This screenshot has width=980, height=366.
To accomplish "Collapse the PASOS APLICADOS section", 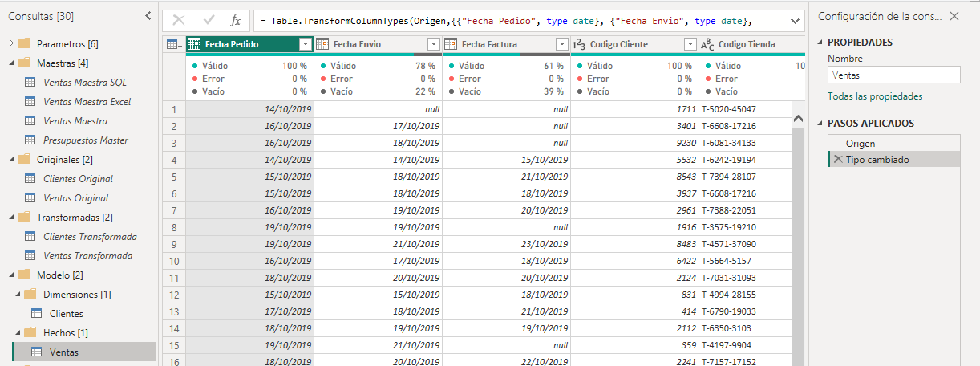I will pos(821,124).
